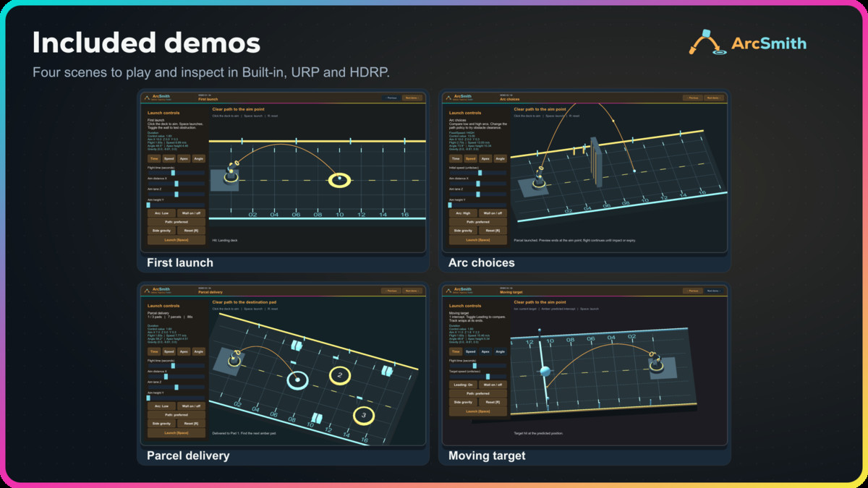Click Next demo in First launch header

411,98
